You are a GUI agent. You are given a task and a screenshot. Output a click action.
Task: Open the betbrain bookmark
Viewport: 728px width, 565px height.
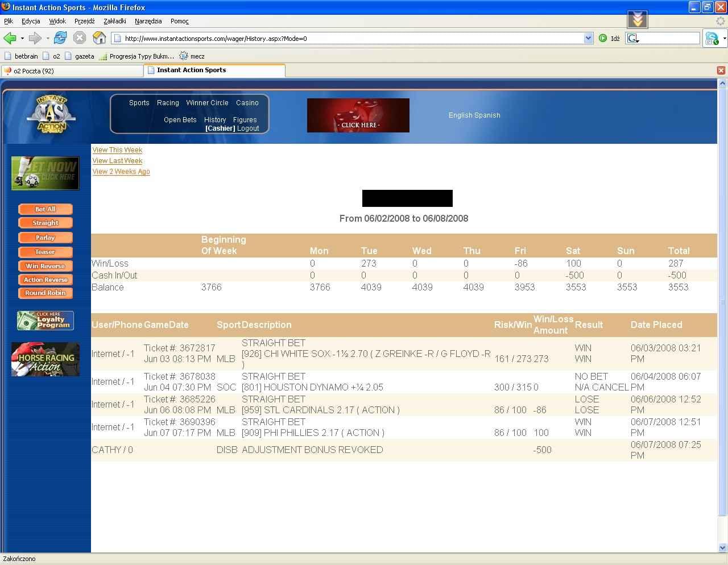point(21,56)
